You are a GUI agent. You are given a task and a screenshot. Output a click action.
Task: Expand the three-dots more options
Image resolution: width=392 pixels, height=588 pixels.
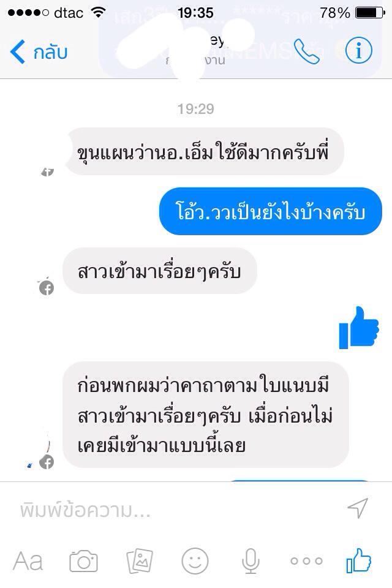point(306,562)
